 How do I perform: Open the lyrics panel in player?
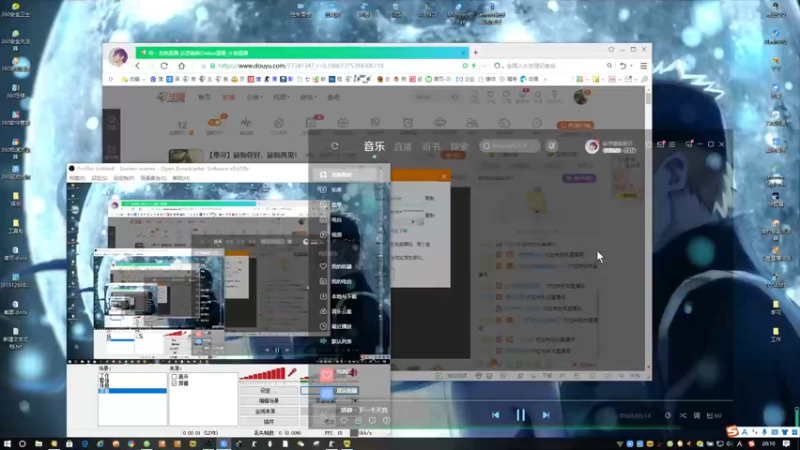(x=697, y=416)
